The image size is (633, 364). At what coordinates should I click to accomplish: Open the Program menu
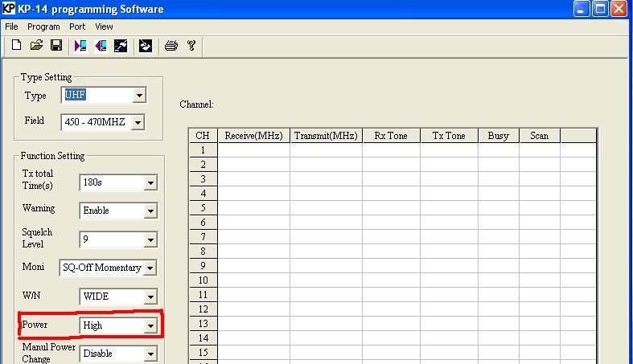tap(43, 27)
